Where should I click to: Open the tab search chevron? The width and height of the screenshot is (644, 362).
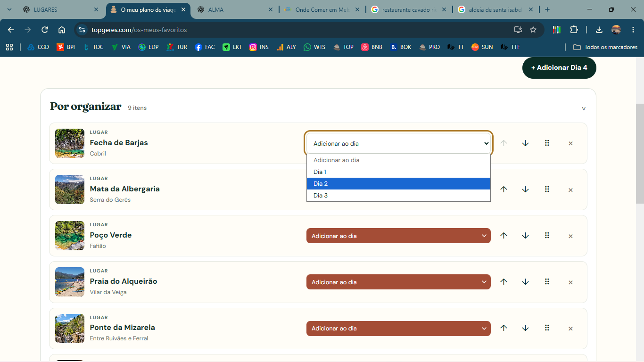pos(9,9)
